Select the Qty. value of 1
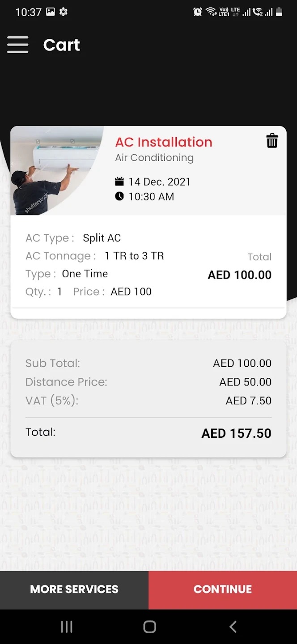Image resolution: width=297 pixels, height=644 pixels. click(x=59, y=291)
